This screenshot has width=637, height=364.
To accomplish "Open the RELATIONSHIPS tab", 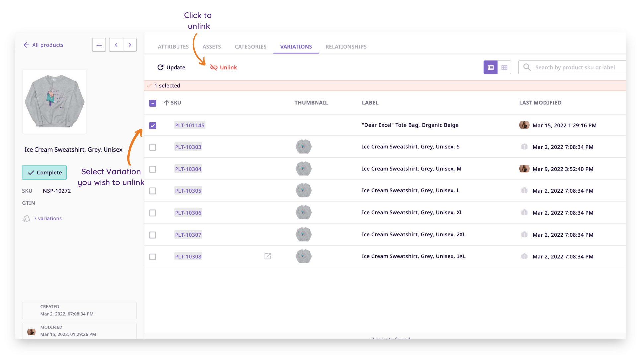I will point(346,47).
